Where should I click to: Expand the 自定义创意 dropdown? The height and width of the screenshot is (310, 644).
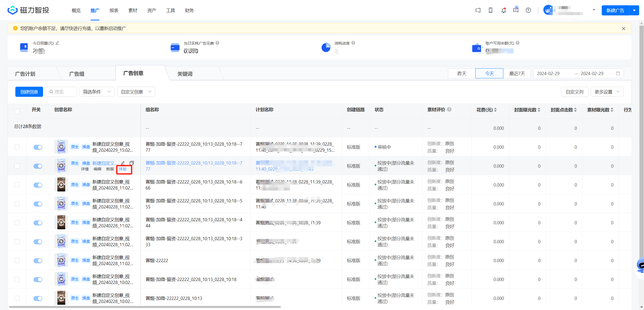136,92
